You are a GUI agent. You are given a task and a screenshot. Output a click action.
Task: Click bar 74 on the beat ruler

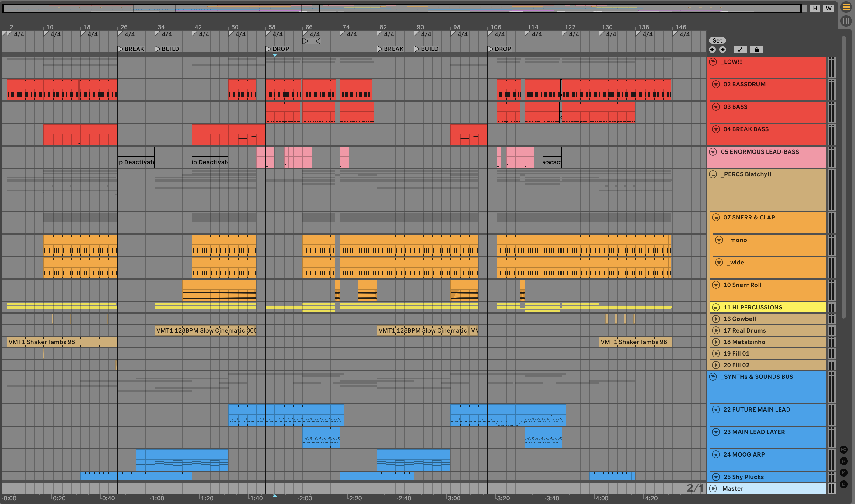[346, 27]
